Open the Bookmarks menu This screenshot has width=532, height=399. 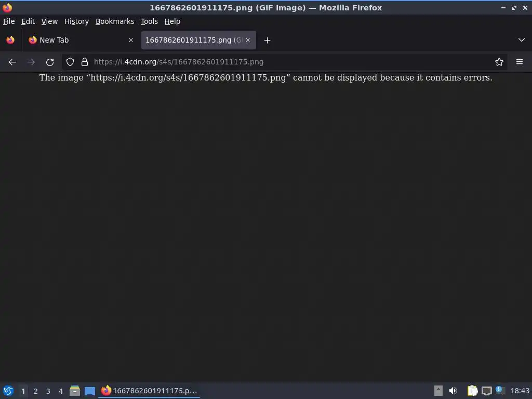(x=115, y=21)
